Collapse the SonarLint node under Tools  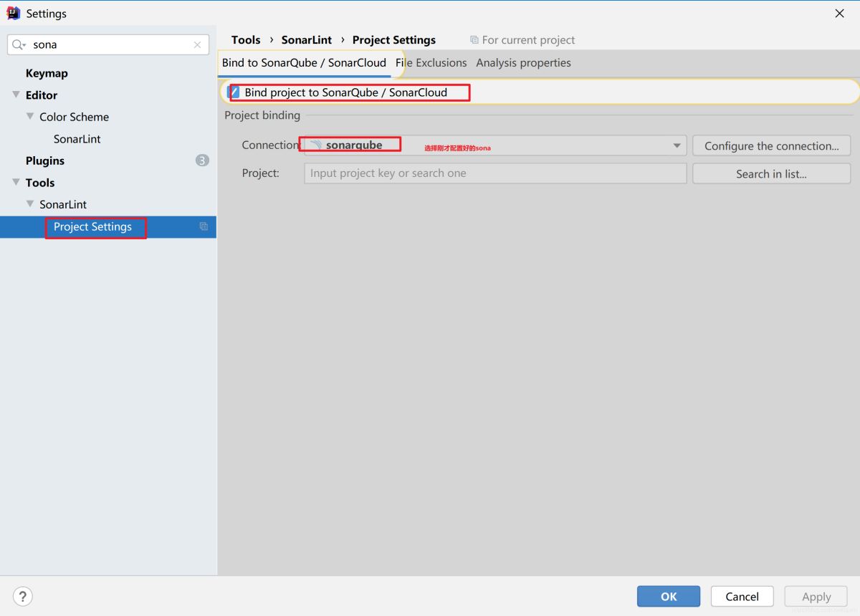(x=30, y=203)
